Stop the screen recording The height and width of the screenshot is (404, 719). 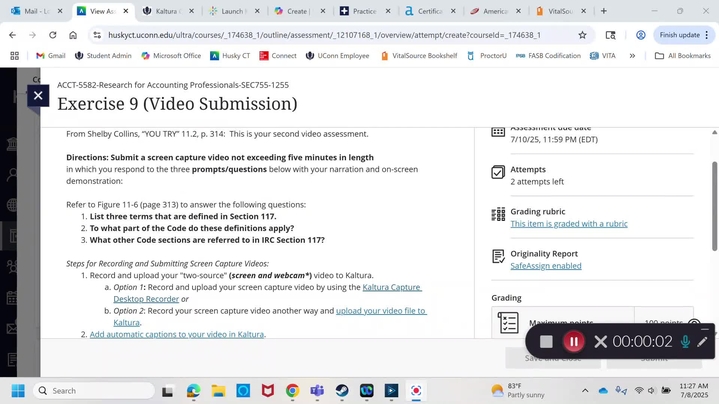pyautogui.click(x=546, y=342)
